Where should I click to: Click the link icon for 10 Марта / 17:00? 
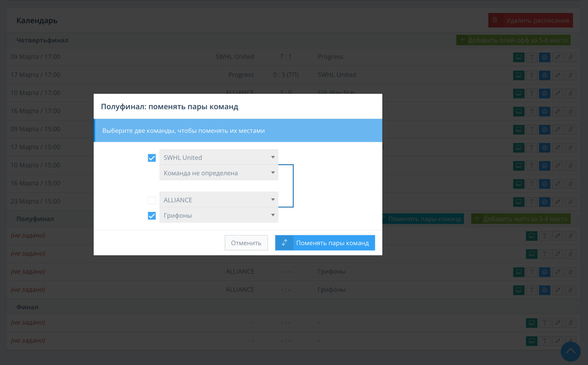570,93
